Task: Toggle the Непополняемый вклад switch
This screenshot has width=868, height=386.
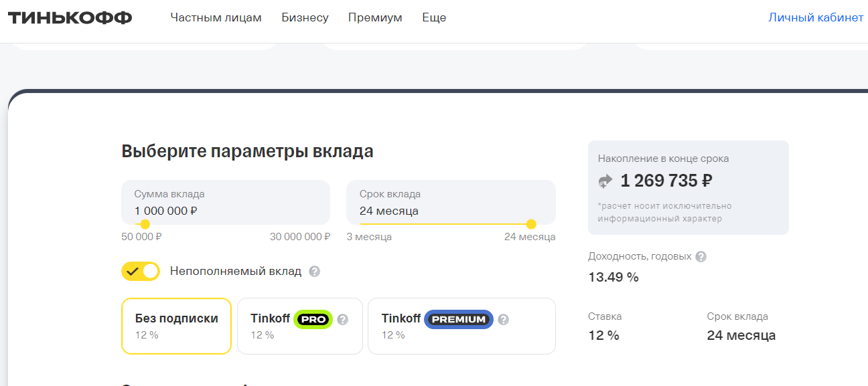Action: coord(141,271)
